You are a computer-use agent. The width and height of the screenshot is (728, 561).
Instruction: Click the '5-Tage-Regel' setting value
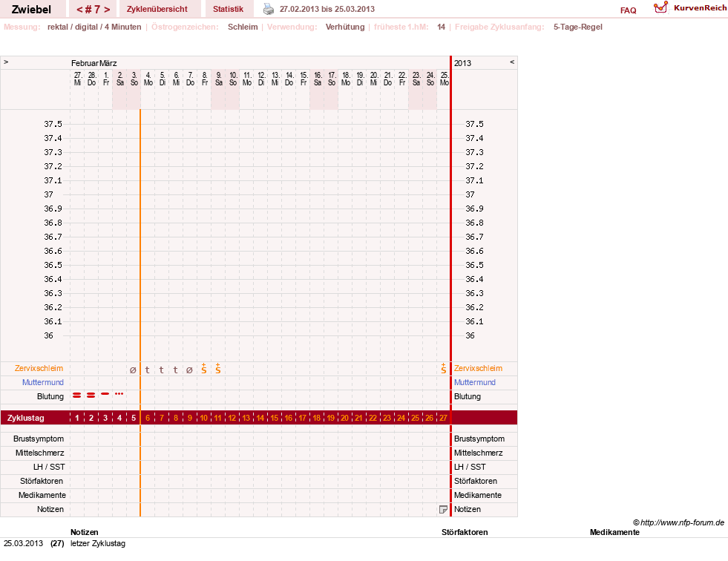coord(577,27)
